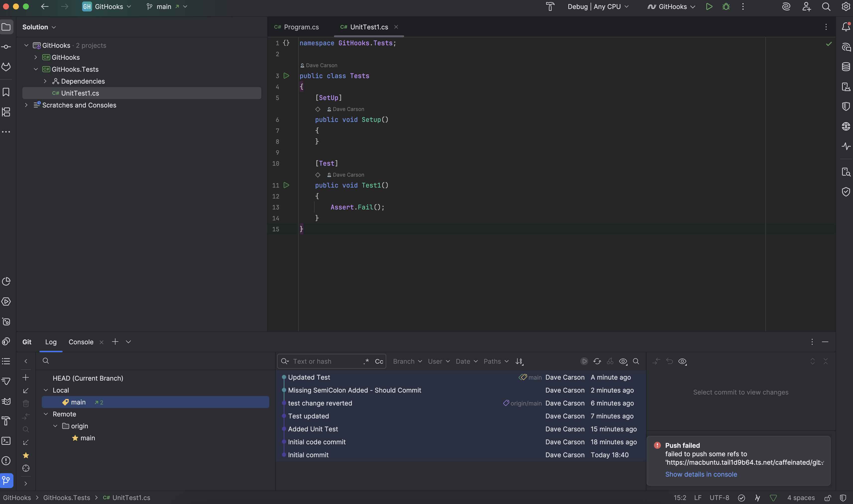Click the delete branch trash icon
Screen dimensions: 853x504
pyautogui.click(x=25, y=403)
